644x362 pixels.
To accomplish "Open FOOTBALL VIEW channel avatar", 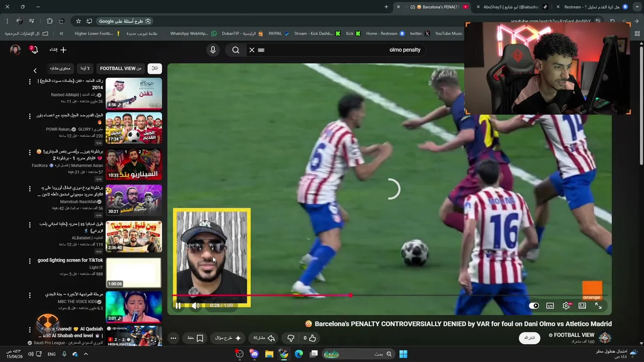I will 605,338.
